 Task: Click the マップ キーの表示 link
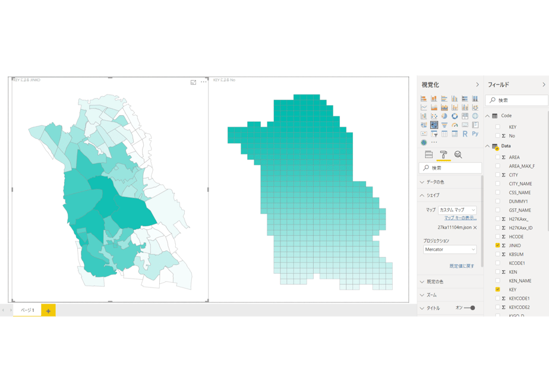(x=460, y=218)
